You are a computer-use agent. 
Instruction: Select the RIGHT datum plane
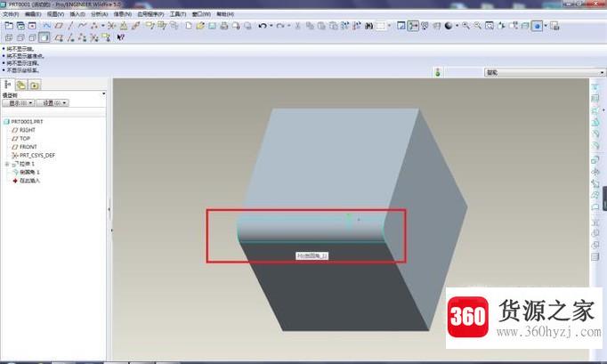click(23, 130)
